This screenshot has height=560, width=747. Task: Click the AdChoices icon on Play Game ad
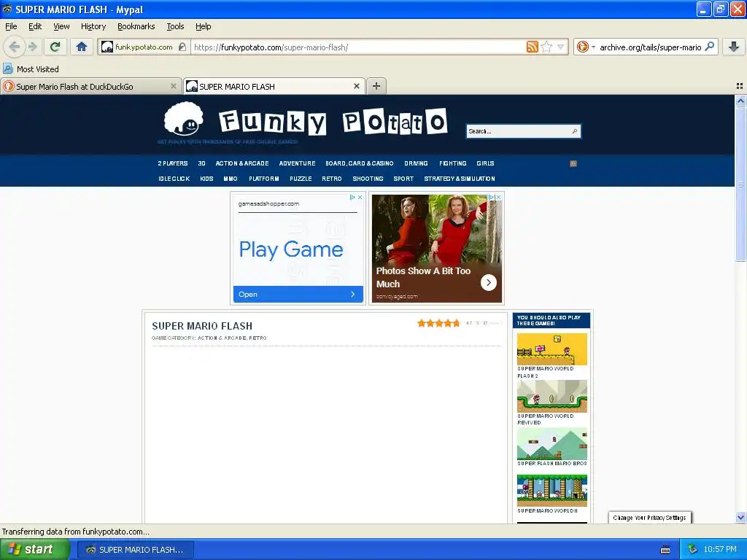(x=352, y=197)
